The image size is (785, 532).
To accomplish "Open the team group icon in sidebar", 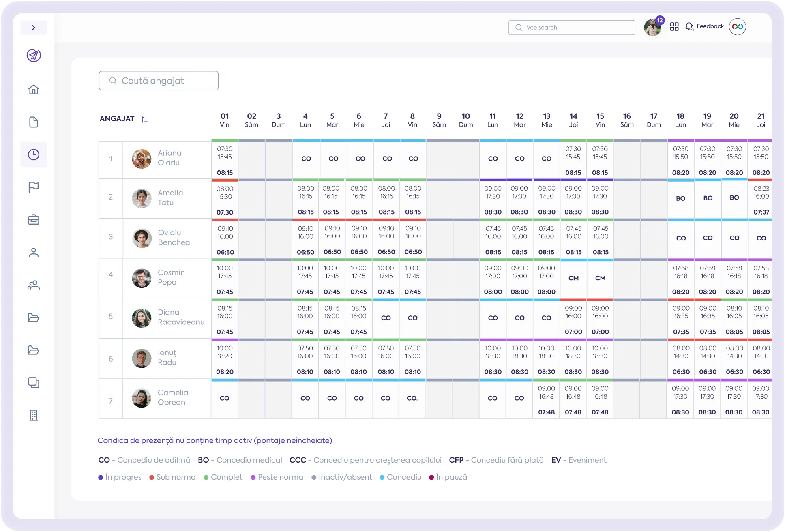I will coord(34,285).
